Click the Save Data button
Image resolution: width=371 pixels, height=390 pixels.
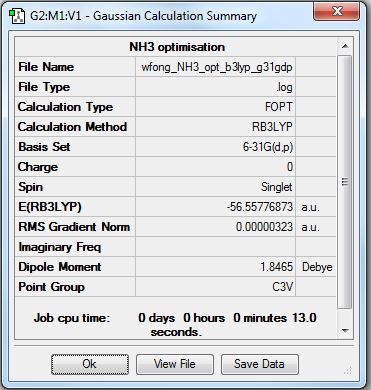tap(260, 364)
